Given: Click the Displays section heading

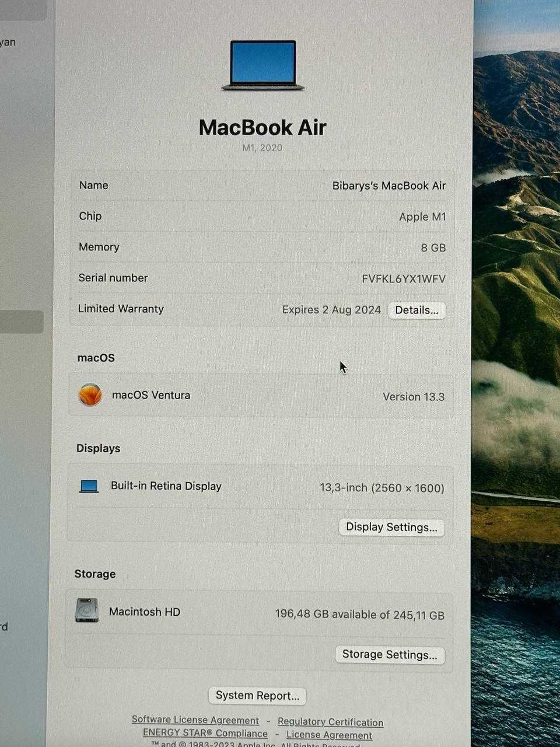Looking at the screenshot, I should pyautogui.click(x=98, y=448).
